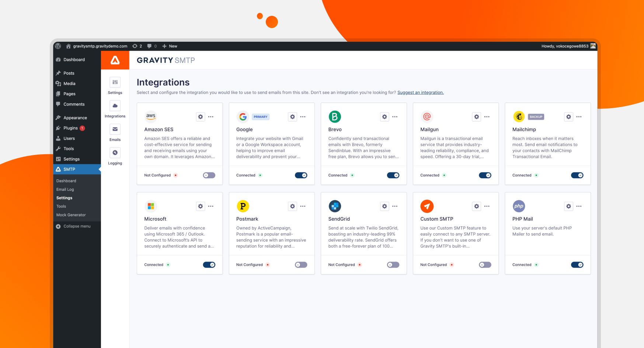Disable the PHP Mail toggle switch
The height and width of the screenshot is (348, 644).
point(577,265)
